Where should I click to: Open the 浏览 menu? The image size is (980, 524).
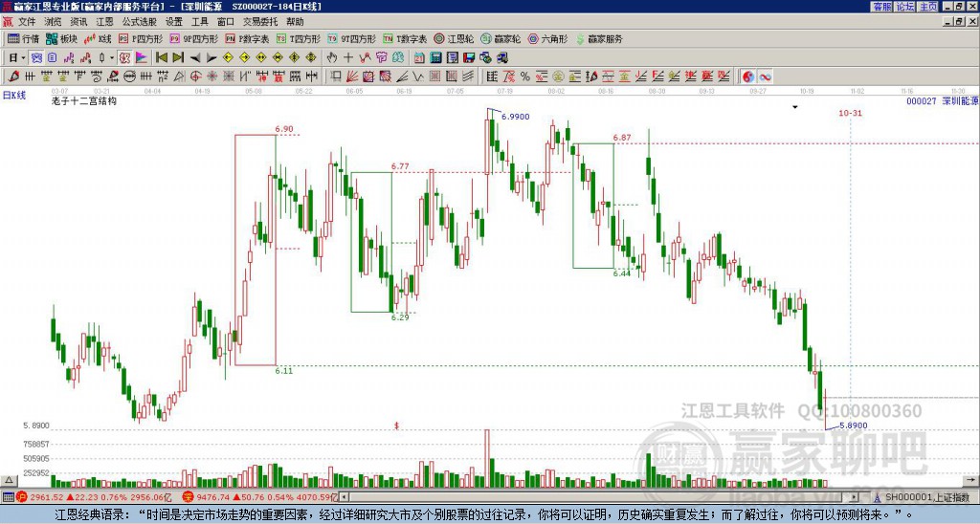[54, 22]
